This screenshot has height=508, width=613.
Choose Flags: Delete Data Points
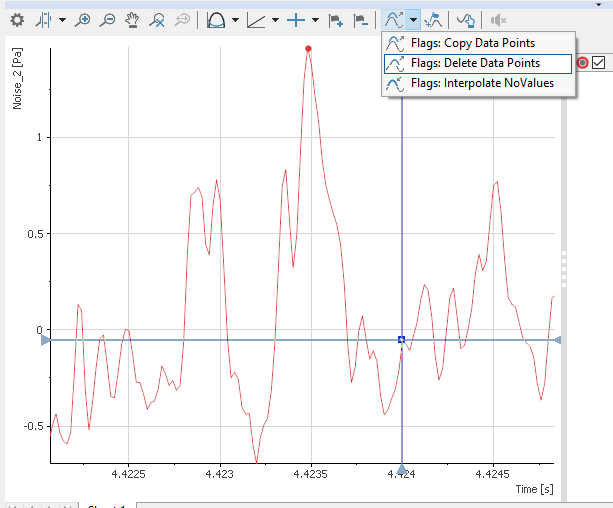tap(475, 63)
